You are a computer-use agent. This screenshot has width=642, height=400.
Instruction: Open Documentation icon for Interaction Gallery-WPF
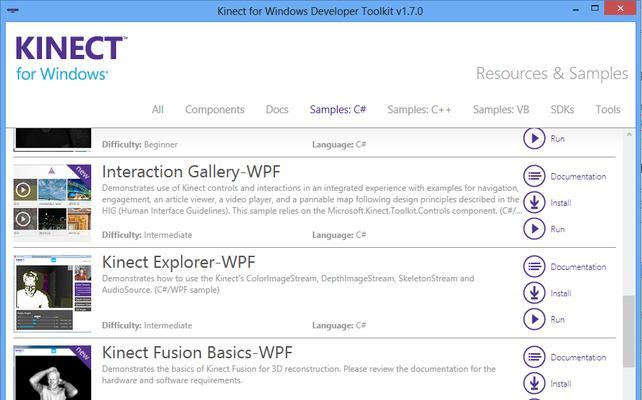click(x=534, y=176)
